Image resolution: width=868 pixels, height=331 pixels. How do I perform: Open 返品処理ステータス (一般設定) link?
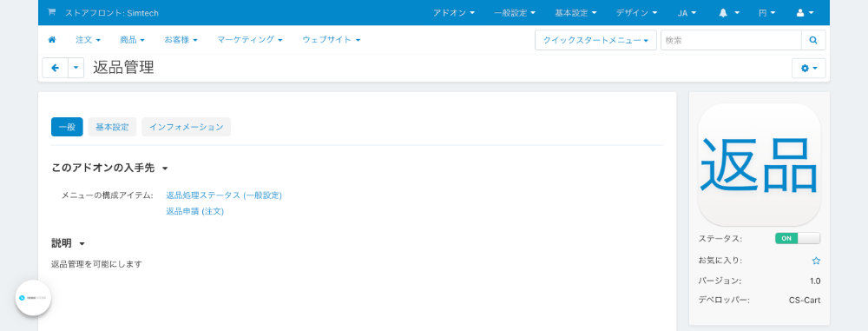224,195
